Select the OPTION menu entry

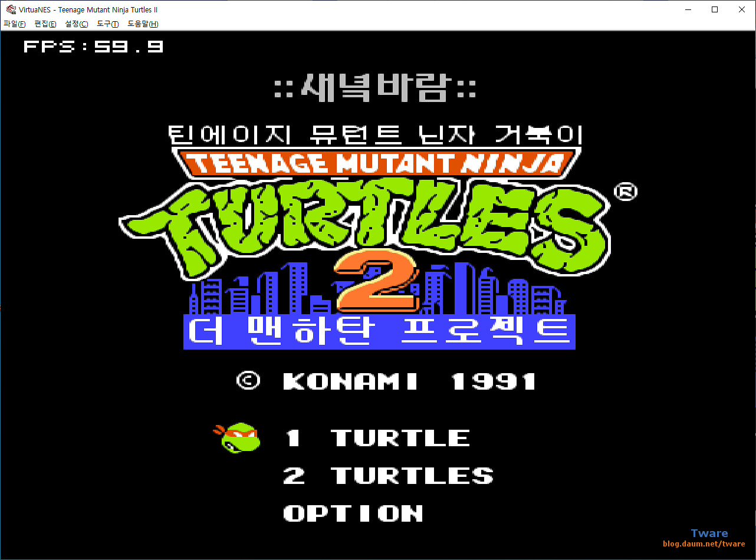[353, 513]
